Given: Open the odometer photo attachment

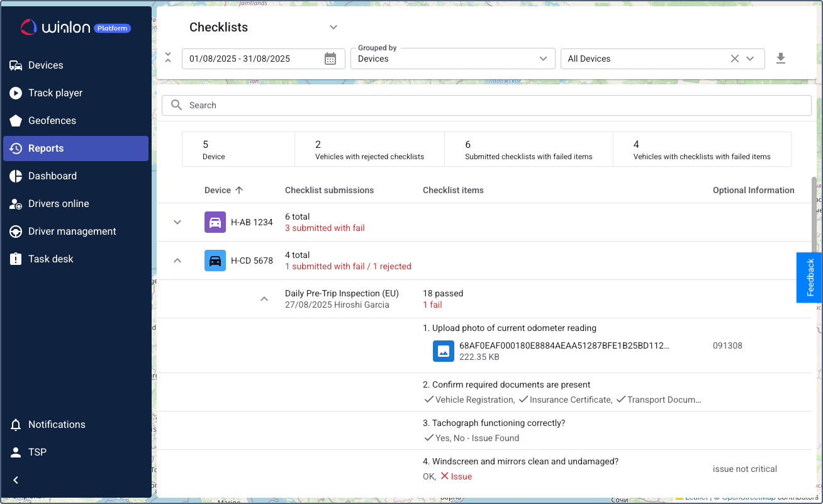Looking at the screenshot, I should (x=444, y=351).
